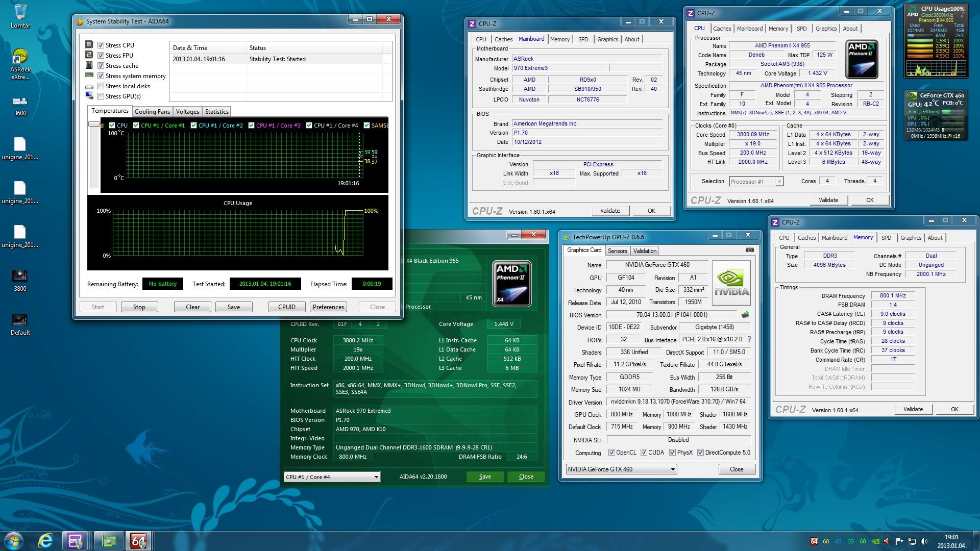980x551 pixels.
Task: Click green Save button in AIDA64 CPUID
Action: [x=485, y=477]
